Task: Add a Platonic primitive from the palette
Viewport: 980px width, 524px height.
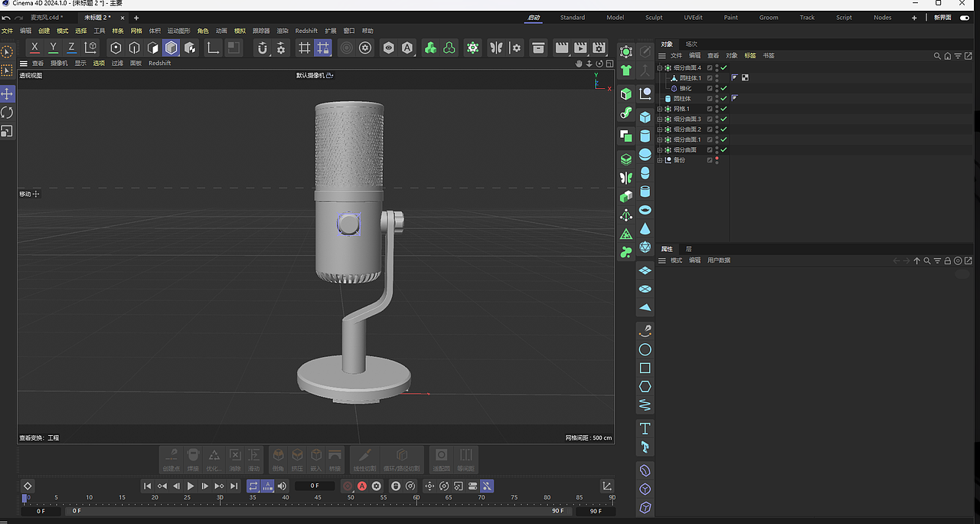Action: click(645, 247)
